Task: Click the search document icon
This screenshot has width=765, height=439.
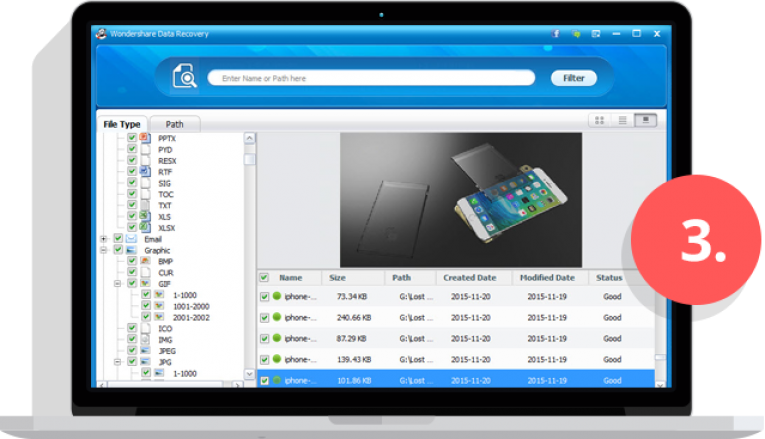Action: point(184,76)
